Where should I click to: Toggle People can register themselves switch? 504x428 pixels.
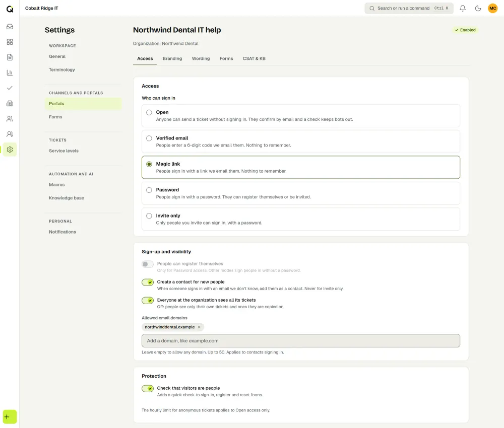(148, 264)
